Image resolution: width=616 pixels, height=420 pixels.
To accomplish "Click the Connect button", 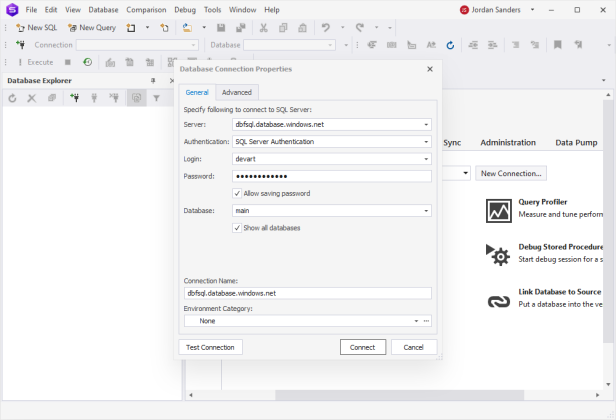I will [x=362, y=347].
